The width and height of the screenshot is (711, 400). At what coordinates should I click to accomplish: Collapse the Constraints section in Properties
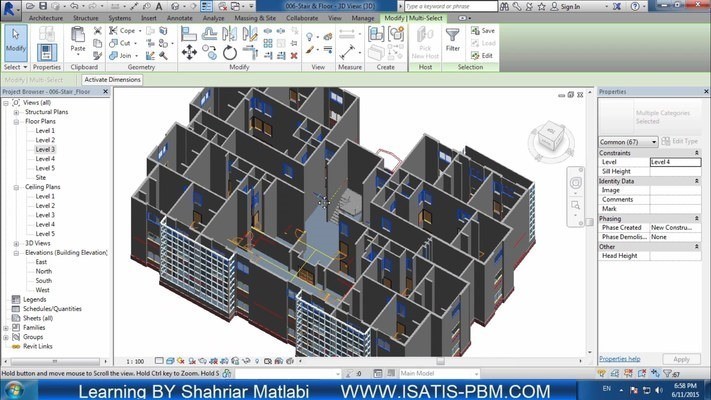tap(697, 152)
